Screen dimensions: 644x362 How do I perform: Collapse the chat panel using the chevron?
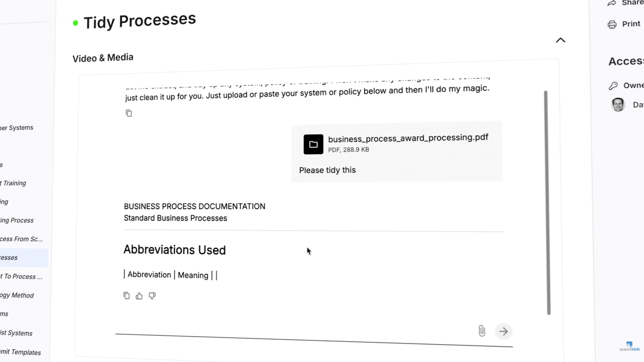tap(560, 40)
